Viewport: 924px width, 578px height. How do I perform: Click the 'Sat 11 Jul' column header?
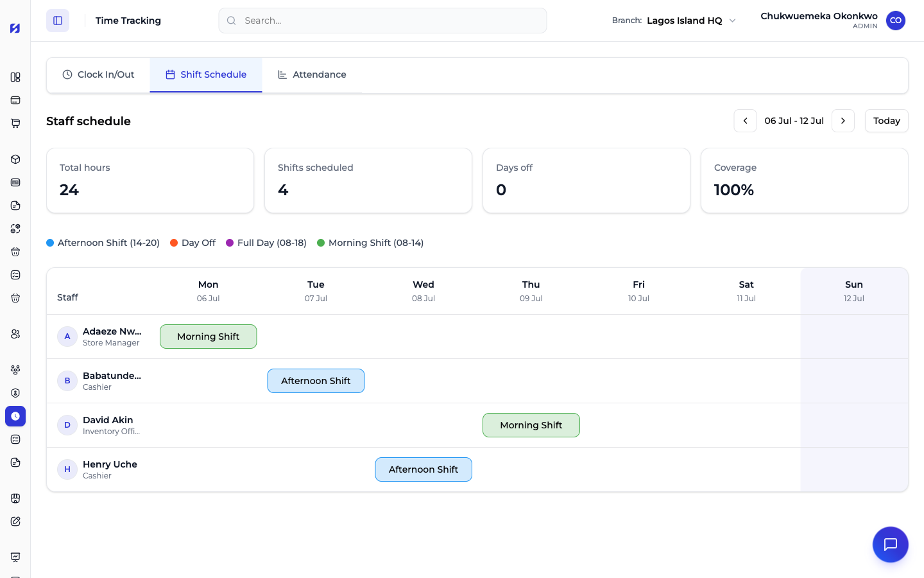pyautogui.click(x=746, y=291)
